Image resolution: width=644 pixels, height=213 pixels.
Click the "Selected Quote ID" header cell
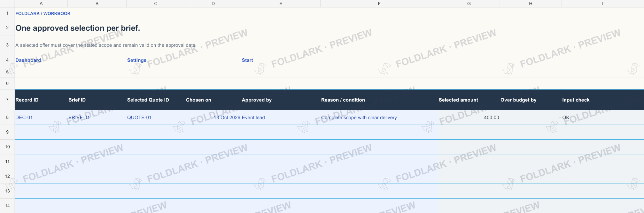[x=156, y=100]
